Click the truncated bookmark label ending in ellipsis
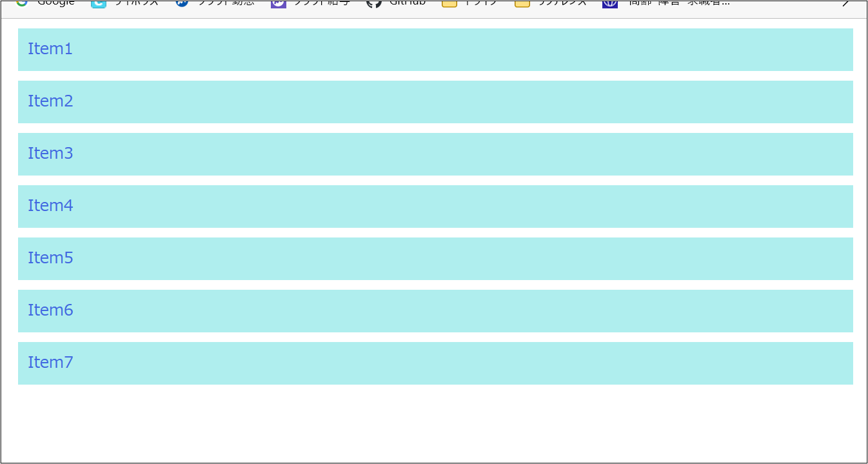This screenshot has width=868, height=464. point(679,3)
